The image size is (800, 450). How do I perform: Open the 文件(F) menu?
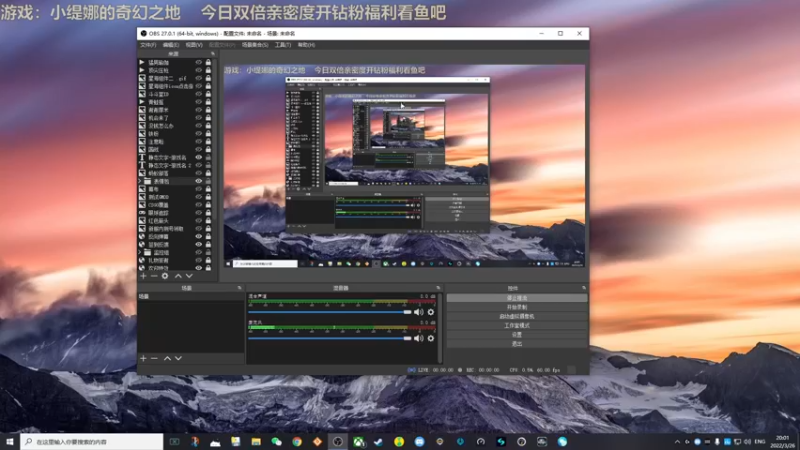(x=148, y=45)
